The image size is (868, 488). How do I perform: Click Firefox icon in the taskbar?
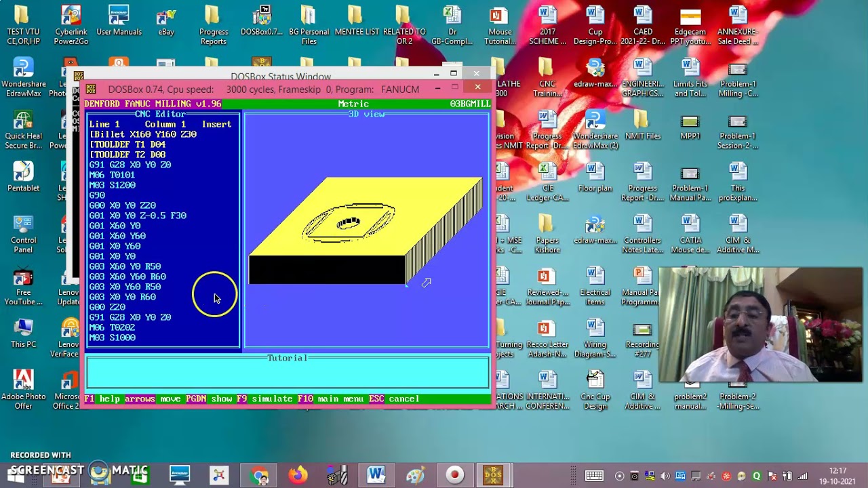tap(298, 475)
